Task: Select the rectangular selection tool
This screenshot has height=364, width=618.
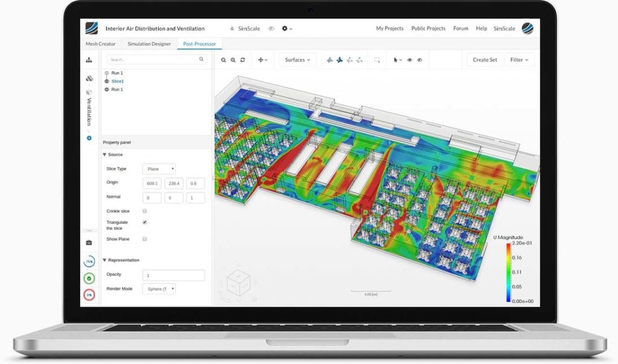Action: click(377, 60)
